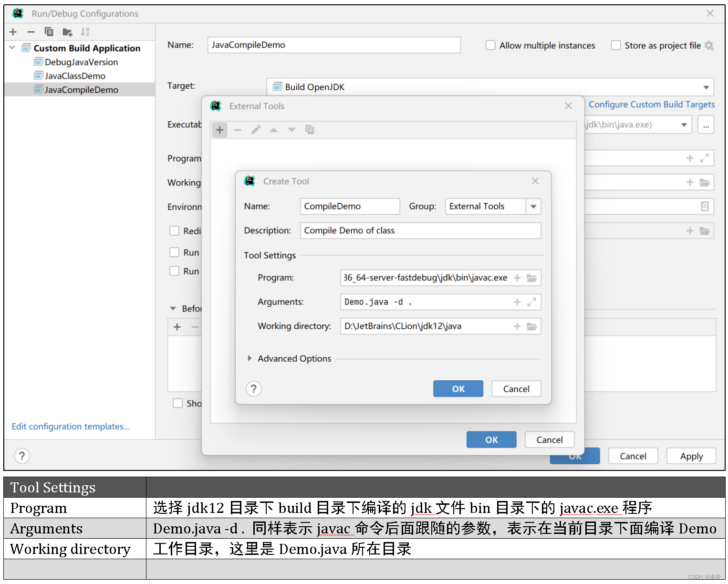Expand program arguments field in Run/Debug dialog

coord(705,158)
